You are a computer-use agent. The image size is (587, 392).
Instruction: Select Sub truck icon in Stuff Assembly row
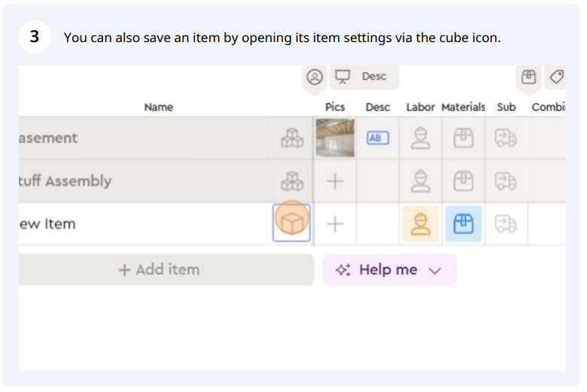click(x=506, y=181)
